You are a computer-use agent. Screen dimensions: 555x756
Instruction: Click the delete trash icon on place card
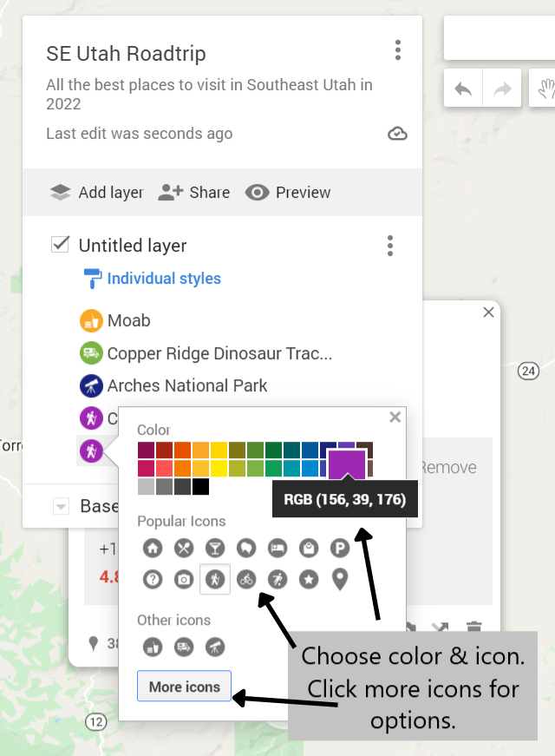(x=473, y=626)
